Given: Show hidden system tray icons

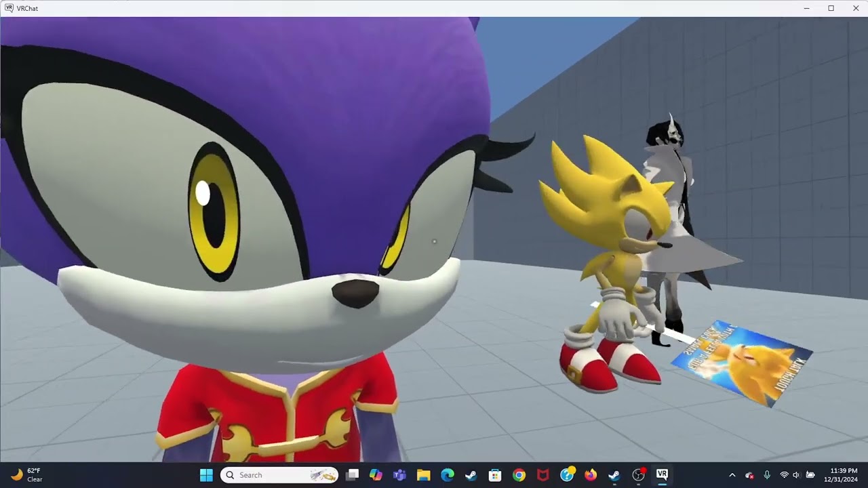Looking at the screenshot, I should [732, 475].
